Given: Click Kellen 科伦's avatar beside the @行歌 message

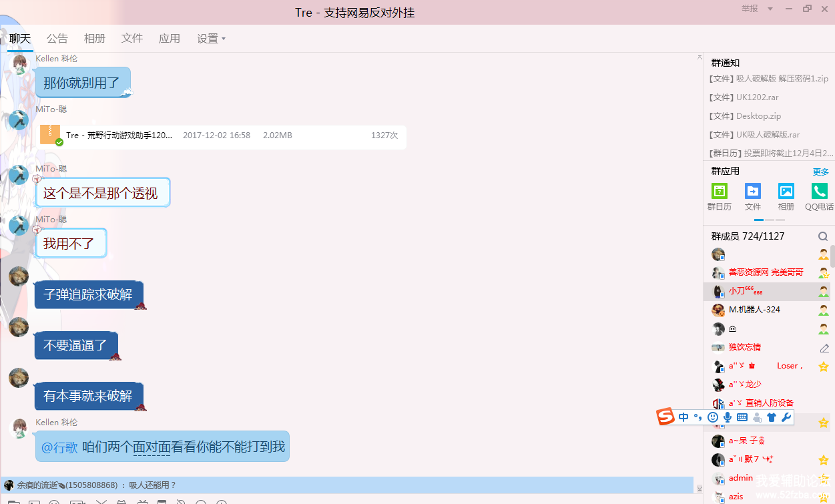Looking at the screenshot, I should click(19, 428).
